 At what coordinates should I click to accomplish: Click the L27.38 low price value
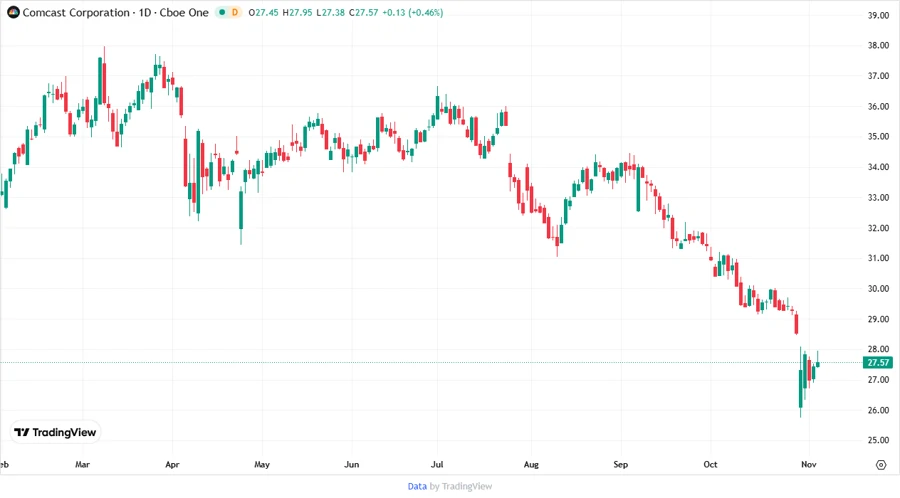[x=331, y=12]
